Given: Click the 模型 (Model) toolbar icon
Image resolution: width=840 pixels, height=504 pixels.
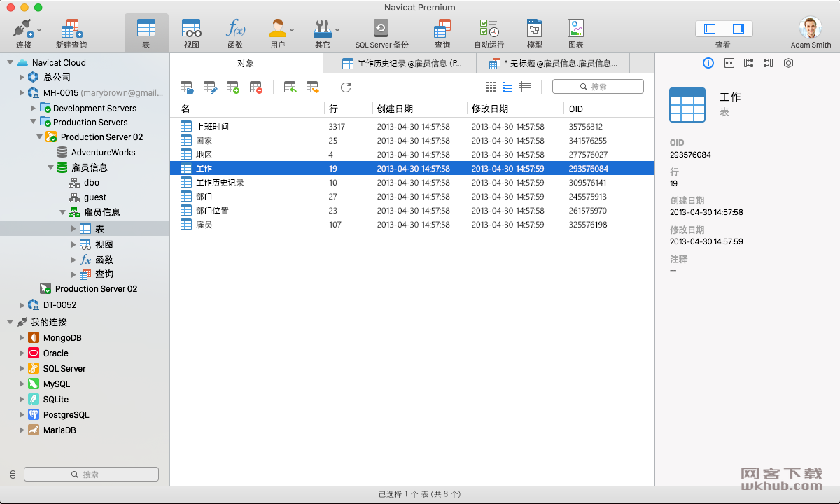Looking at the screenshot, I should click(x=535, y=29).
